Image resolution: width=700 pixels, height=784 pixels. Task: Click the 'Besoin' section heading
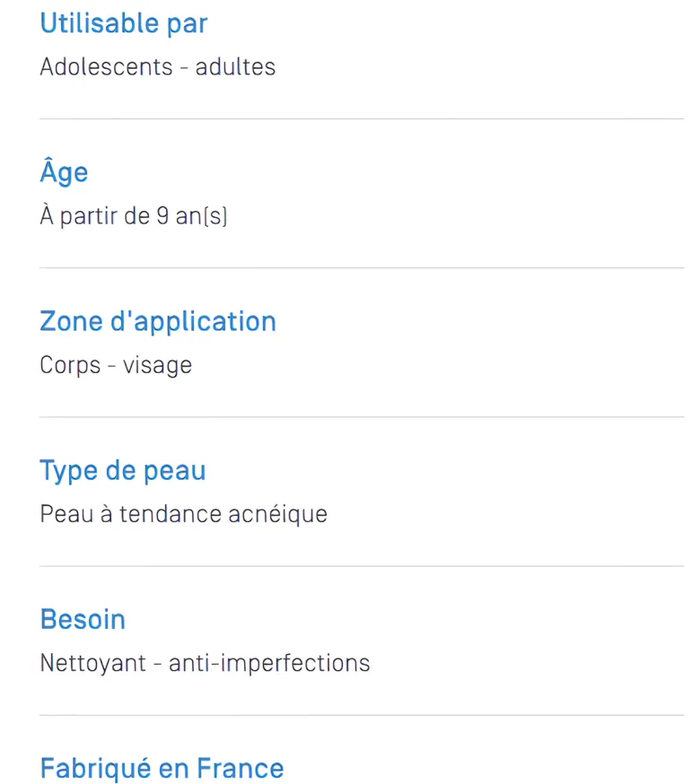(83, 620)
